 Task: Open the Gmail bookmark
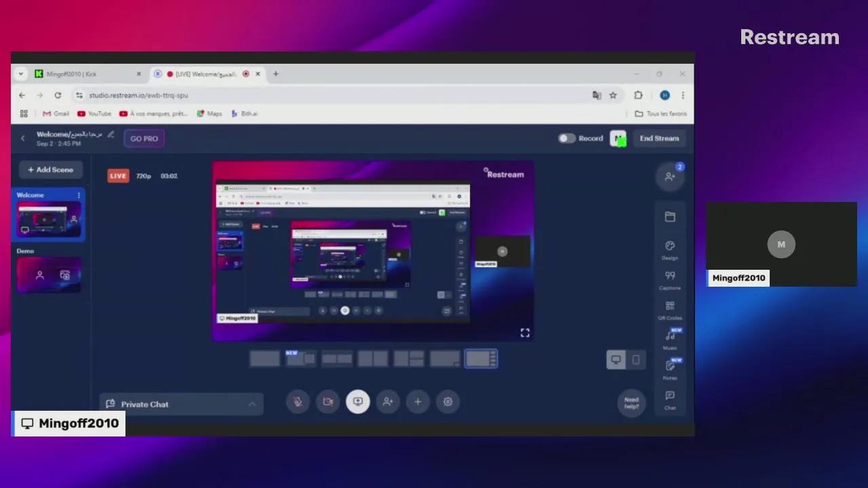tap(56, 114)
